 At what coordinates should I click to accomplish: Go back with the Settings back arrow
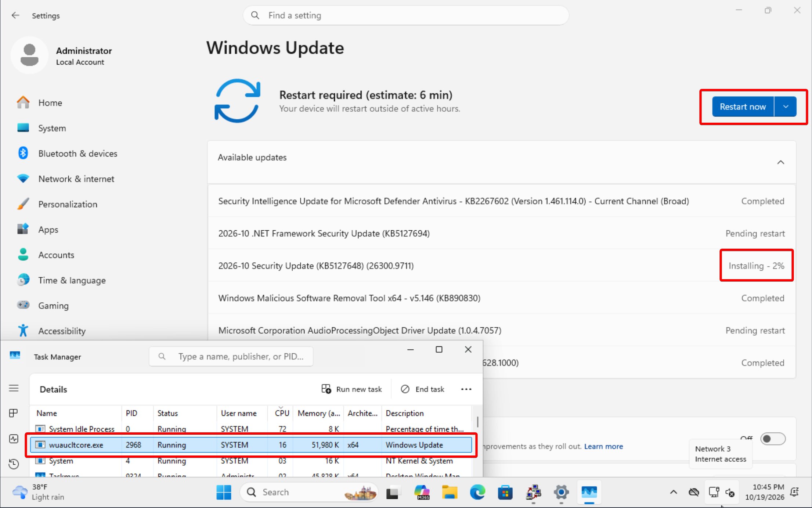(15, 15)
